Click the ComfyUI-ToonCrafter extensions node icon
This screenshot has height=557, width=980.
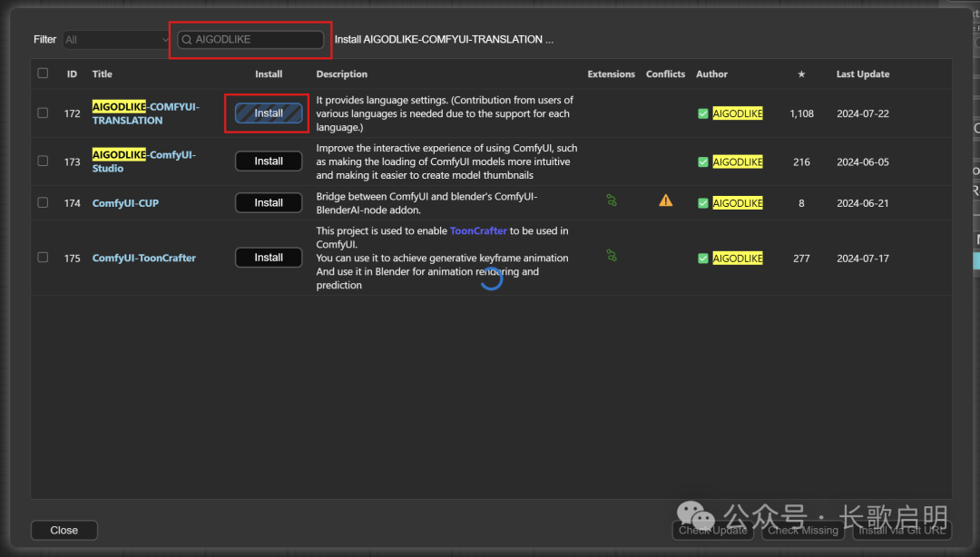pyautogui.click(x=612, y=256)
